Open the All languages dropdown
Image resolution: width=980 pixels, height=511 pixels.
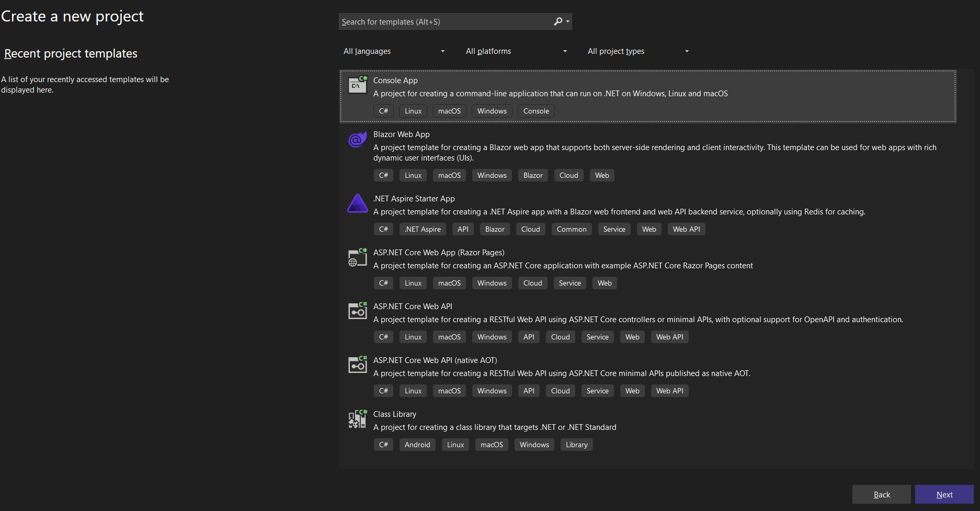[x=394, y=51]
